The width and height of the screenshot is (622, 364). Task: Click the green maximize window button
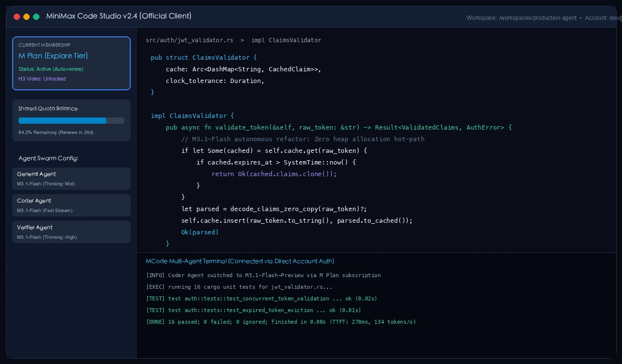pyautogui.click(x=36, y=17)
